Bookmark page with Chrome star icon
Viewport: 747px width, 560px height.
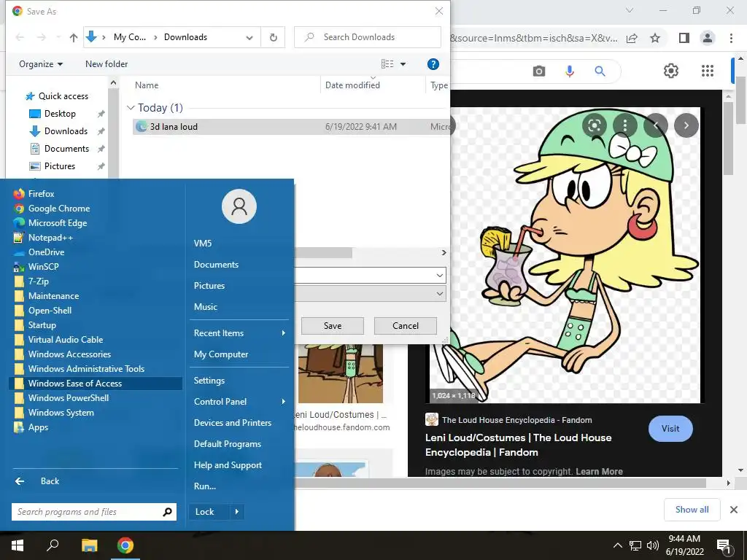pos(656,38)
